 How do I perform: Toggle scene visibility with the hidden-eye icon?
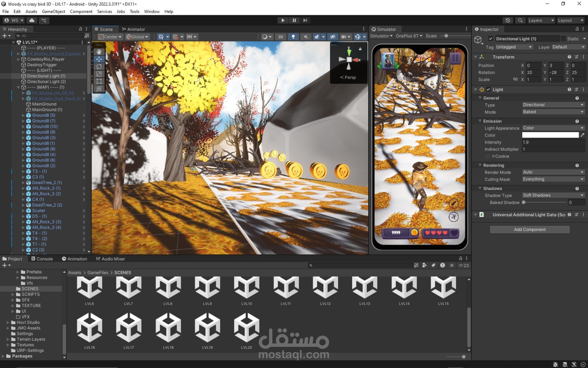(x=333, y=37)
